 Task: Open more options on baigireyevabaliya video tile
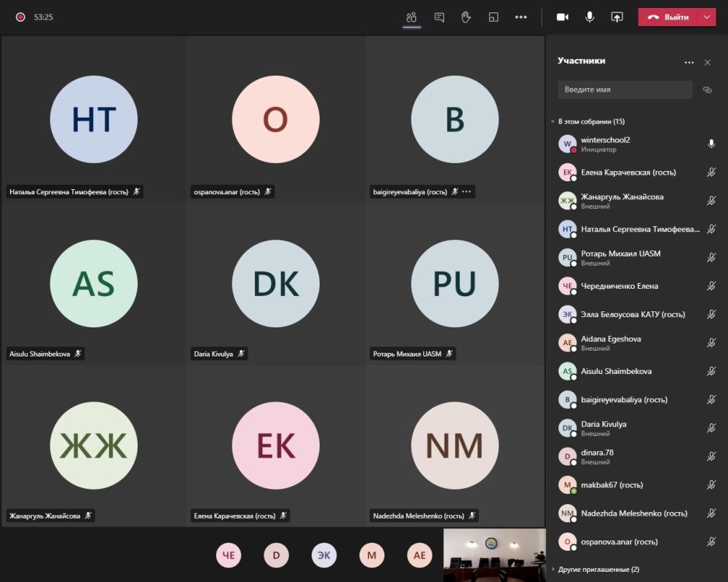pyautogui.click(x=466, y=191)
